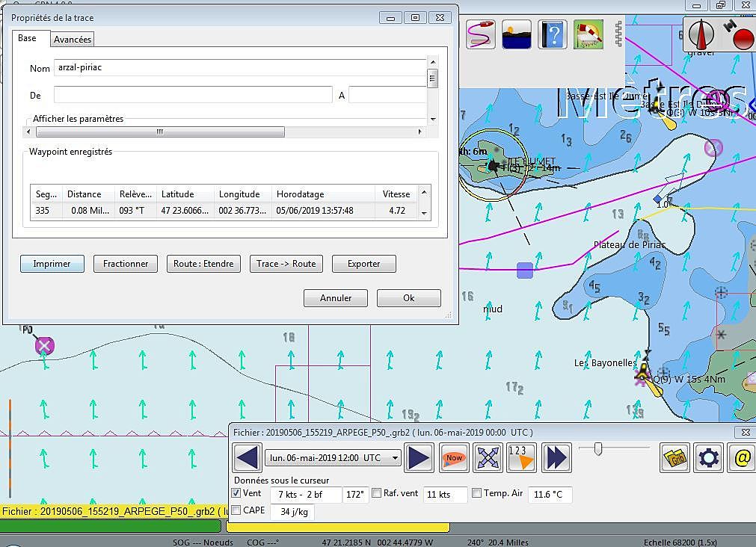756x547 pixels.
Task: Enable the Raf. vent checkbox
Action: 377,493
